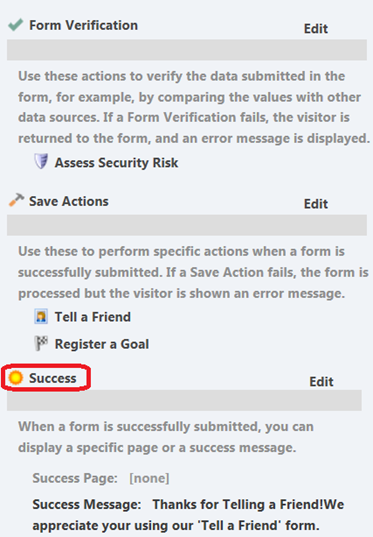373x537 pixels.
Task: Click the highlighted Success heading
Action: 52,378
